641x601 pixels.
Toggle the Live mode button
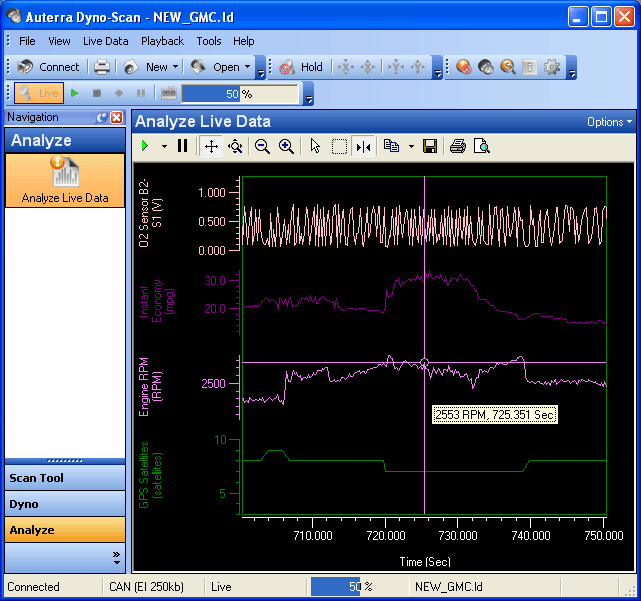(39, 93)
